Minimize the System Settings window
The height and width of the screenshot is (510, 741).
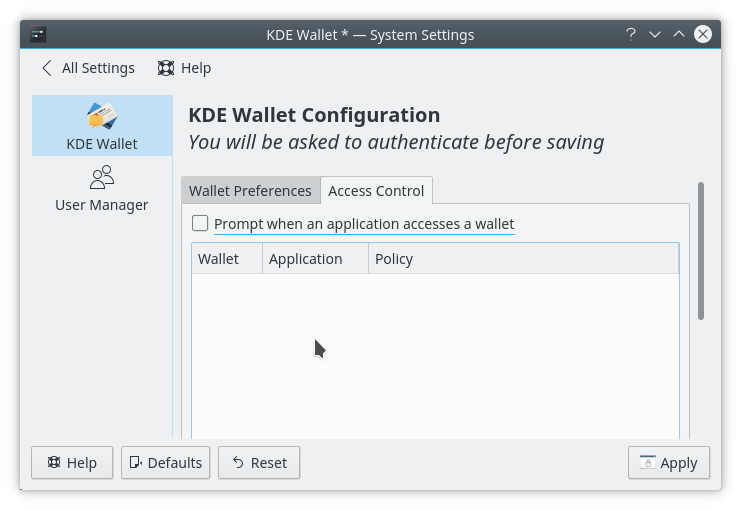point(655,34)
